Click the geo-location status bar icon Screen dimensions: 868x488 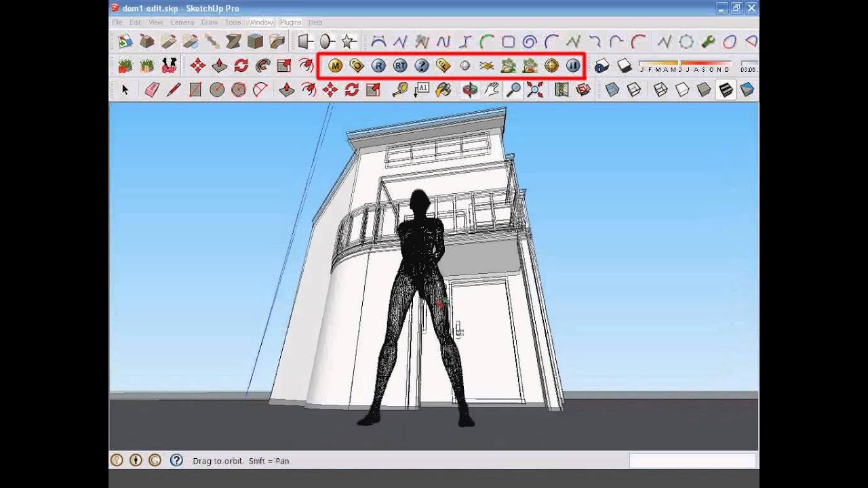pos(117,460)
